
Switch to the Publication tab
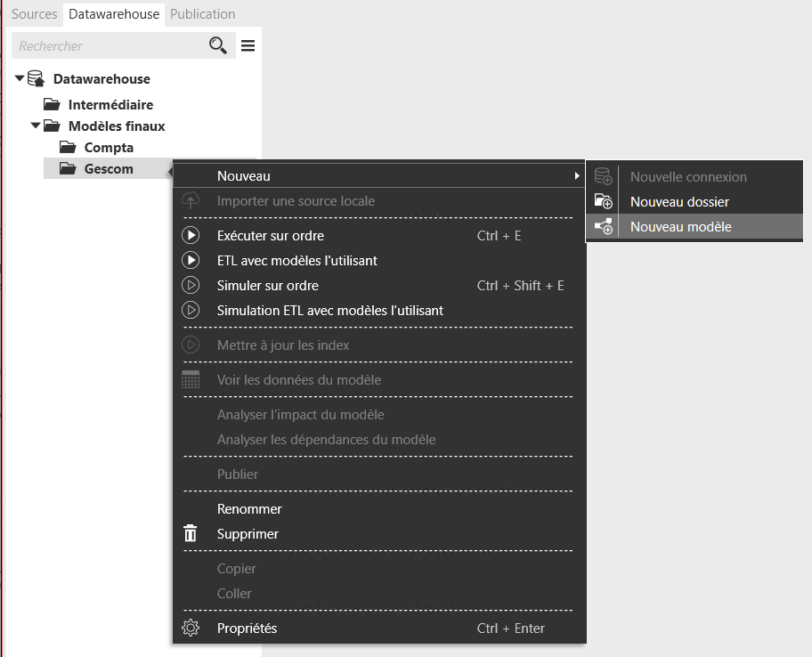(x=202, y=14)
